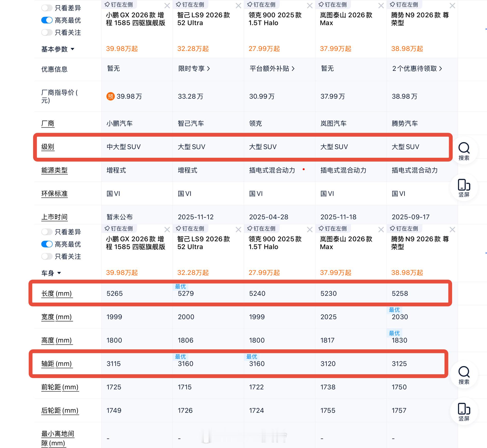This screenshot has height=448, width=487.
Task: Remove 岚图泰山 column via 车身 header X
Action: pyautogui.click(x=381, y=230)
